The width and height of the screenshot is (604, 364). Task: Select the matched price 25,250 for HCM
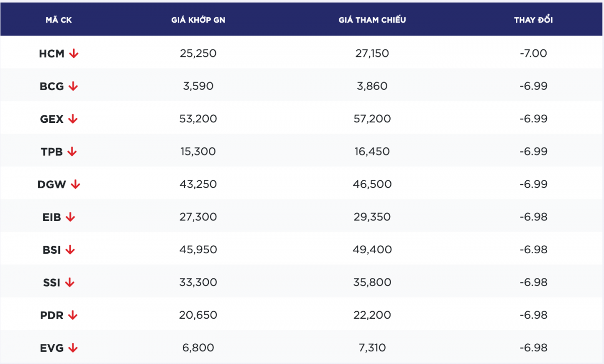pyautogui.click(x=198, y=53)
